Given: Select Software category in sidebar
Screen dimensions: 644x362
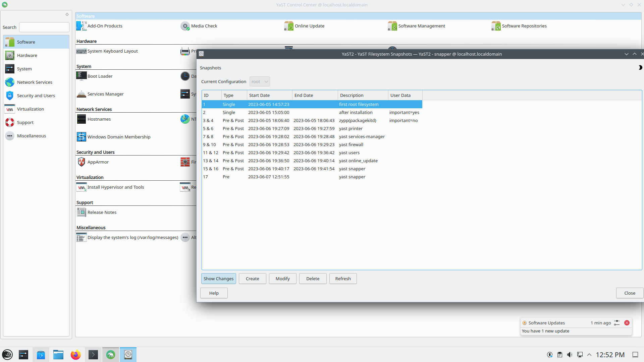Looking at the screenshot, I should [x=36, y=42].
